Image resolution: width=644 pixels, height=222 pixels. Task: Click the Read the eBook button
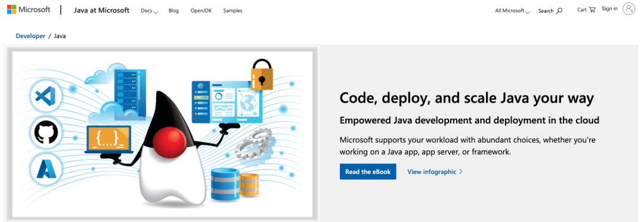pos(368,171)
